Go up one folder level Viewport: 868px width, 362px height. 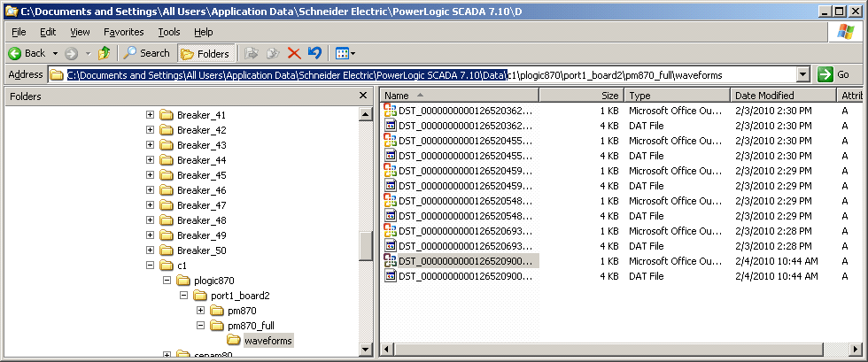pyautogui.click(x=104, y=53)
